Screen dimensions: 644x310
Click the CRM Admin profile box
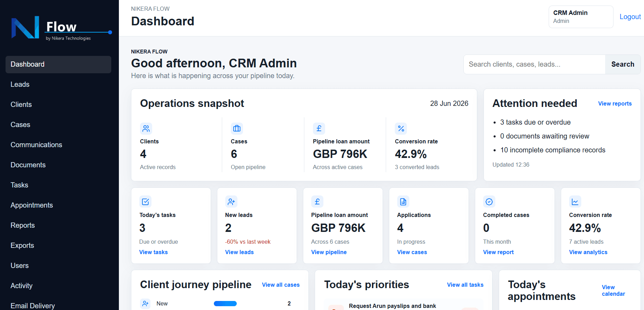point(581,17)
